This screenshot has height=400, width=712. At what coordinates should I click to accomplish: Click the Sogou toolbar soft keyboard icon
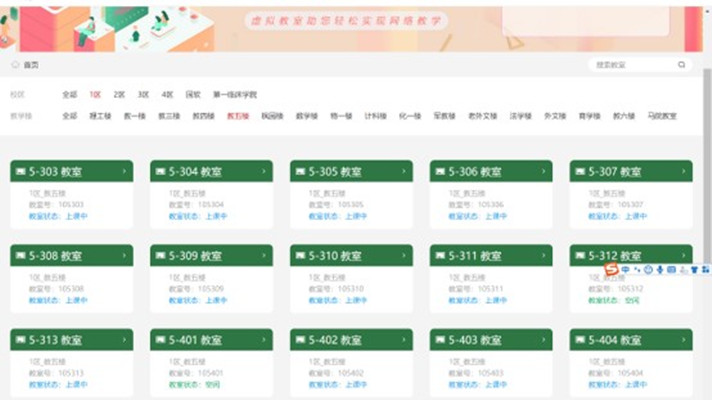(672, 270)
